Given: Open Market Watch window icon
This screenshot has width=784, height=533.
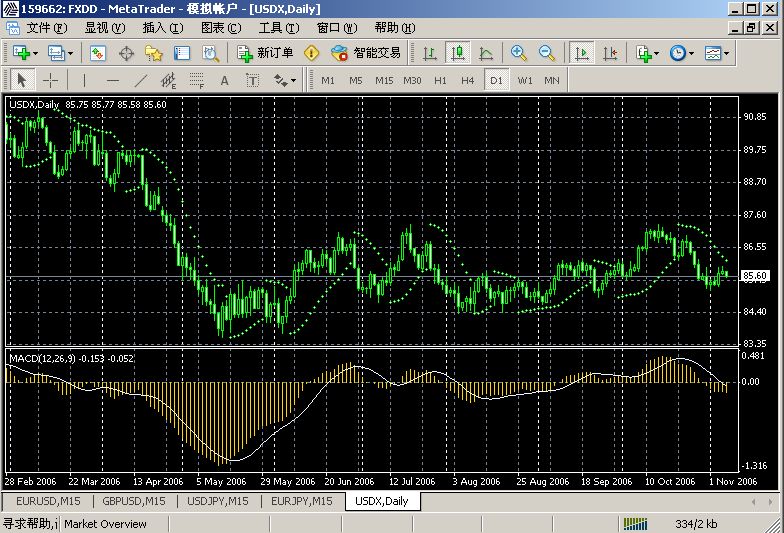Looking at the screenshot, I should pos(98,53).
